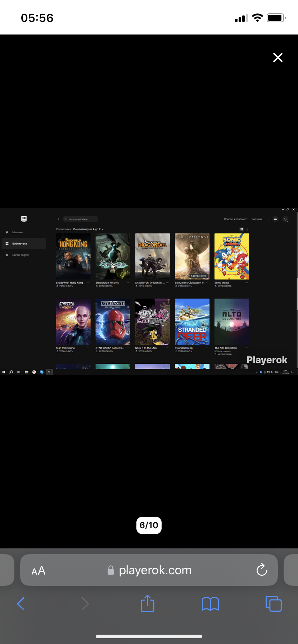Open Safari's AA reader and text options
This screenshot has width=298, height=644.
tap(39, 571)
